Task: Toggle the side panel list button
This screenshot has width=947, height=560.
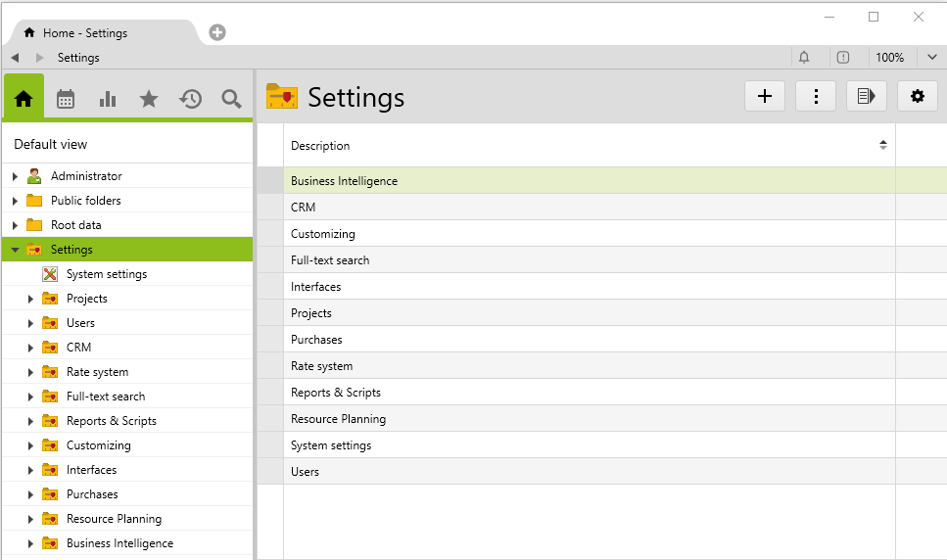Action: 866,96
